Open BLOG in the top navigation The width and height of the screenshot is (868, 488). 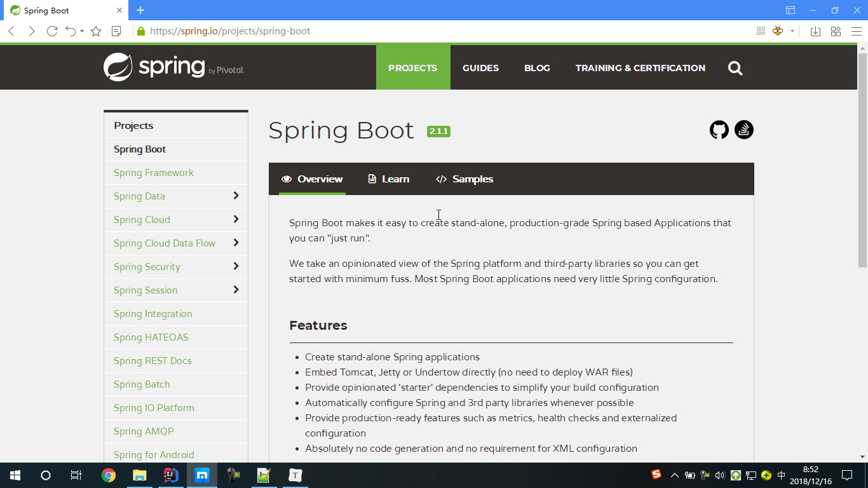(x=537, y=68)
